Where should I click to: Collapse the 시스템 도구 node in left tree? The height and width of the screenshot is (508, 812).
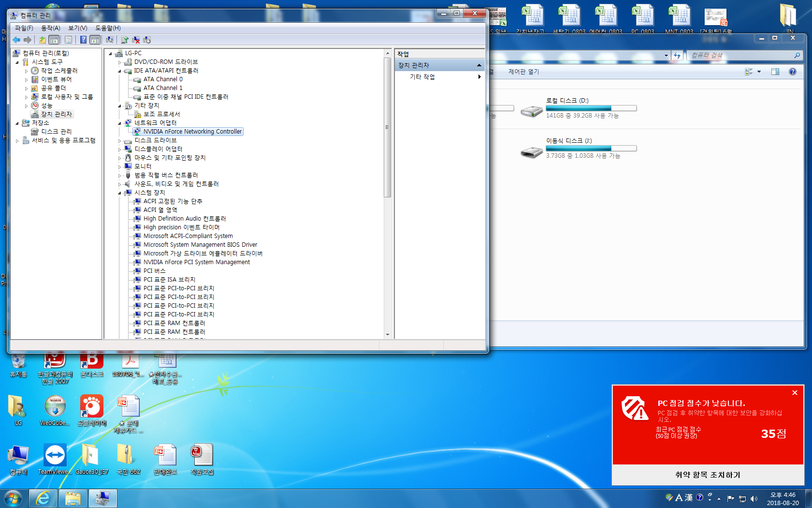pyautogui.click(x=17, y=62)
